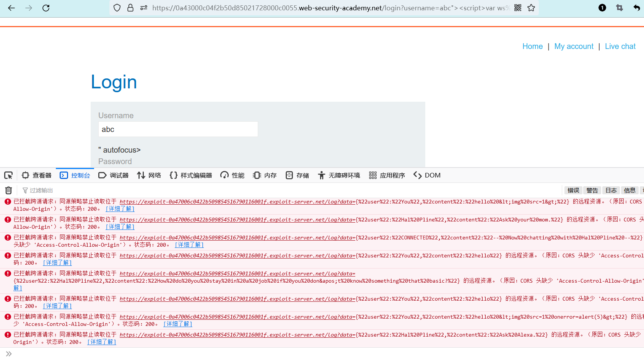Open the 内存 (Memory) tab
Viewport: 644px width, 363px height.
coord(265,175)
